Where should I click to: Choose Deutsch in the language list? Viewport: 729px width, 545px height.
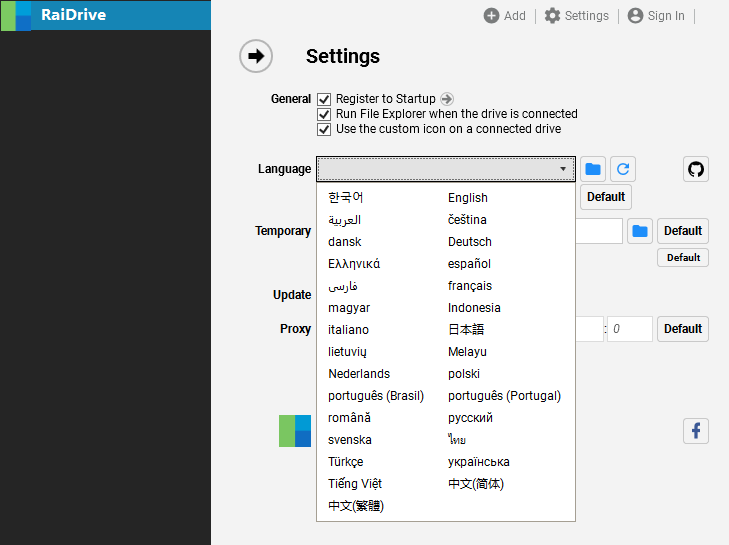(470, 242)
